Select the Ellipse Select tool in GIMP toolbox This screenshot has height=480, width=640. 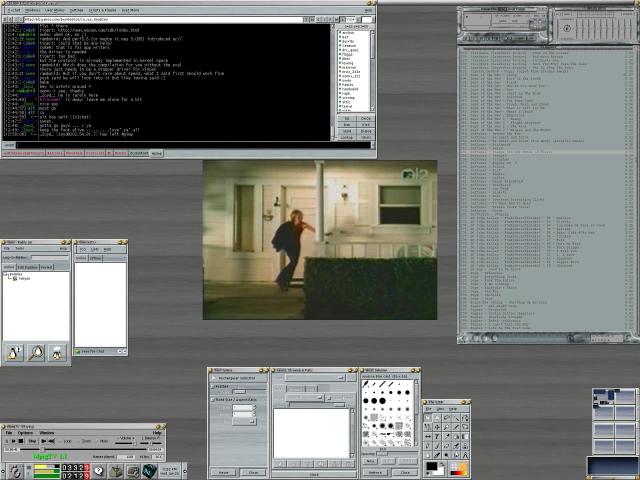(x=437, y=418)
